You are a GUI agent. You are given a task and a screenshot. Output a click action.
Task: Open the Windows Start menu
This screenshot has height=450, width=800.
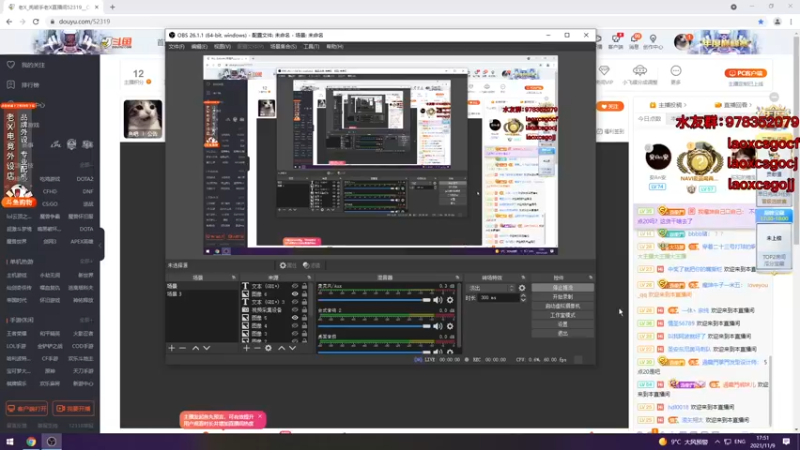(10, 441)
